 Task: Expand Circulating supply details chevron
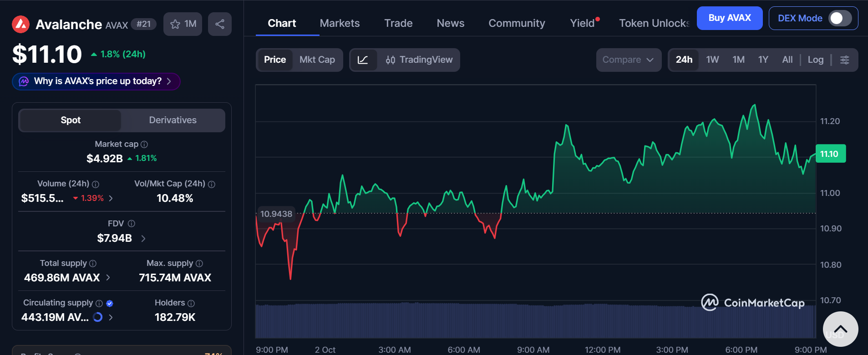[x=111, y=317]
